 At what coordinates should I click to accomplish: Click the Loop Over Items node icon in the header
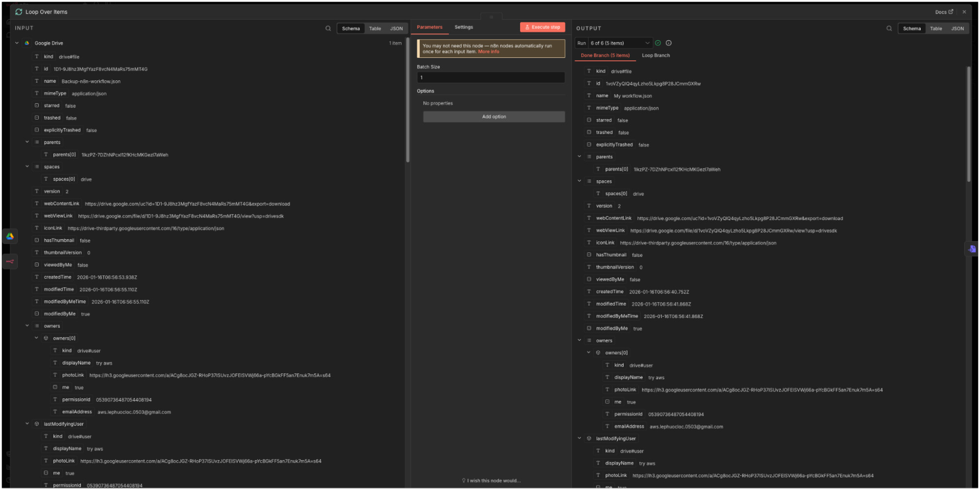tap(19, 12)
